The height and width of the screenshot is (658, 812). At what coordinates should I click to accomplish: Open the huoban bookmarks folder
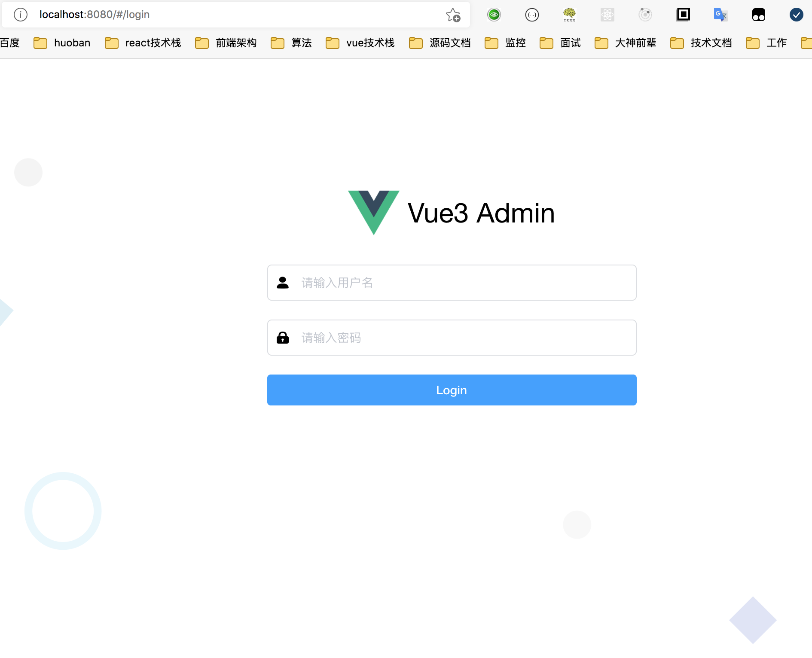coord(62,43)
